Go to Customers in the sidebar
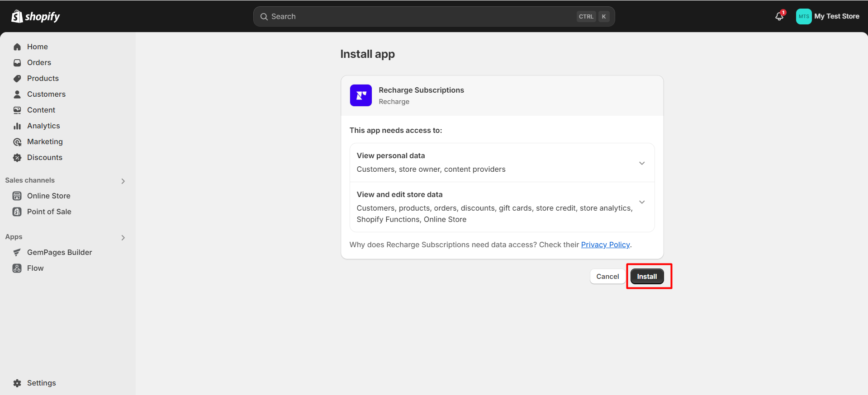868x395 pixels. point(46,94)
